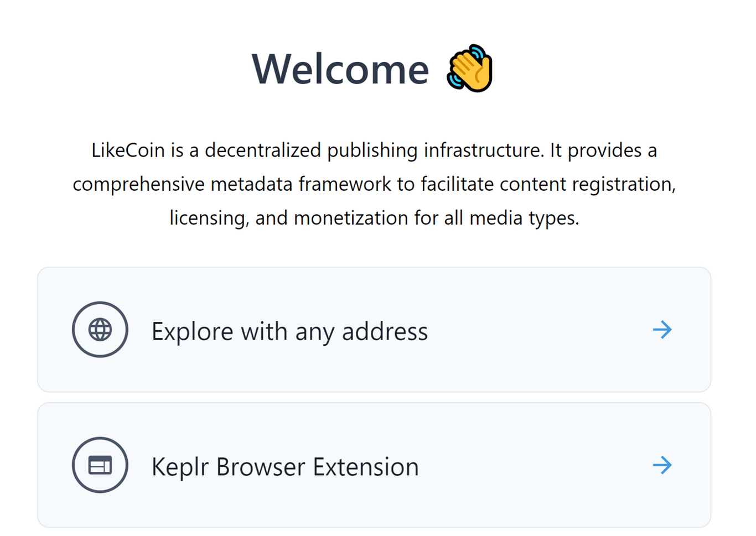The height and width of the screenshot is (536, 756).
Task: Click the globe icon beside Explore
Action: point(100,330)
